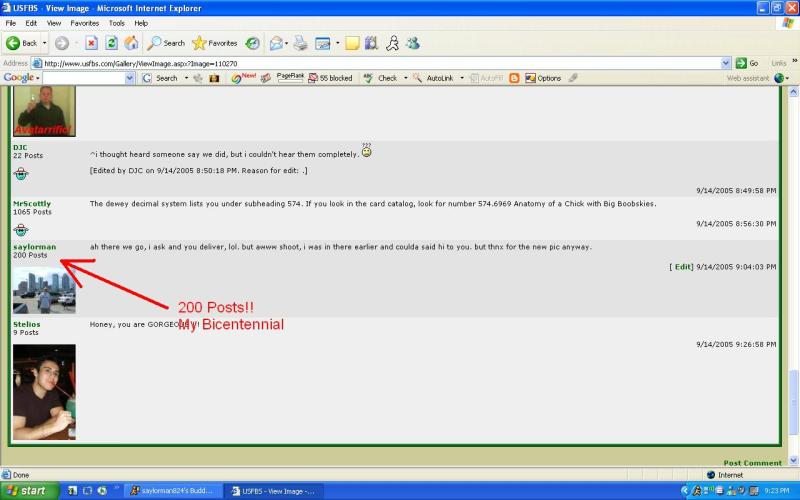
Task: Click the alien icon under DJC
Action: click(21, 174)
